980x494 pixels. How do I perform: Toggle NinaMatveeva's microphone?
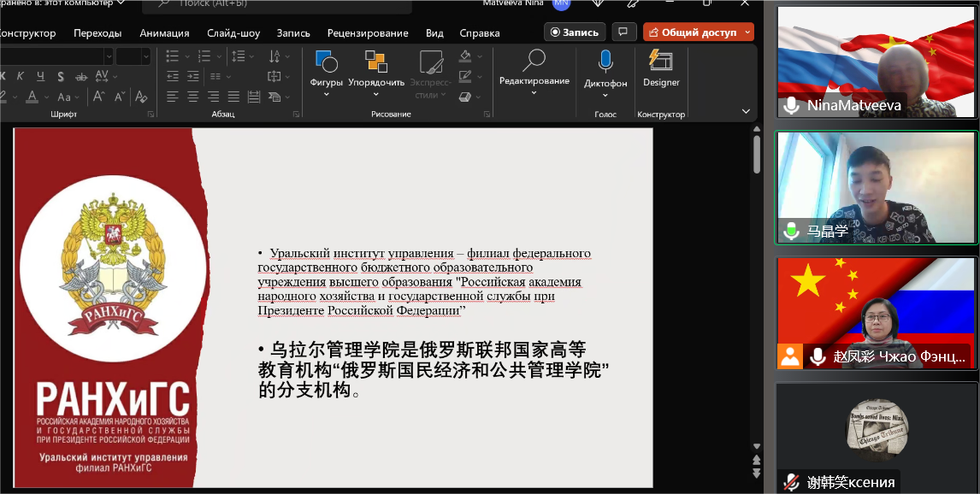[791, 105]
